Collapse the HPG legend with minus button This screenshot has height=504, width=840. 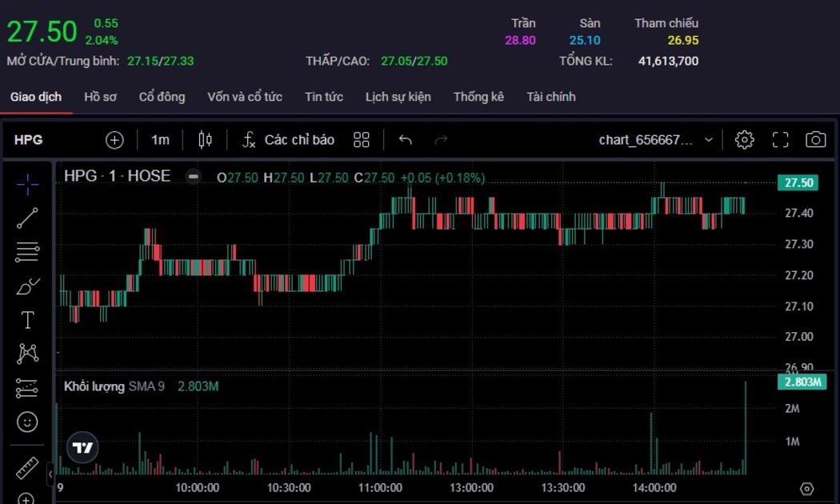point(194,177)
